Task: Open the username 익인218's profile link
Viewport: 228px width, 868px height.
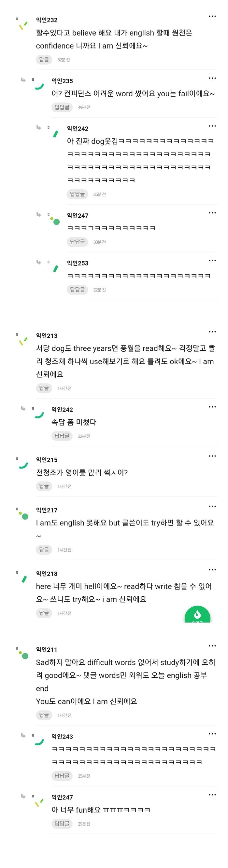Action: click(x=47, y=574)
